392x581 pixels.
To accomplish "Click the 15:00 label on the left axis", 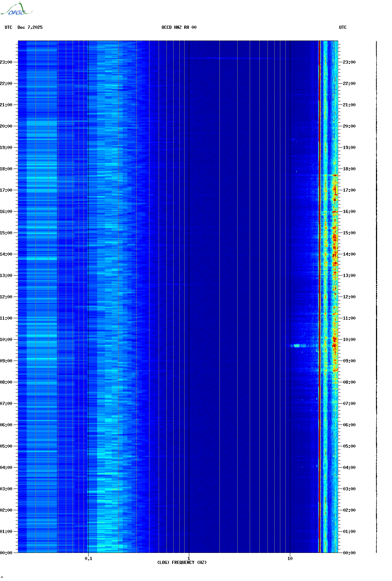I will [6, 233].
